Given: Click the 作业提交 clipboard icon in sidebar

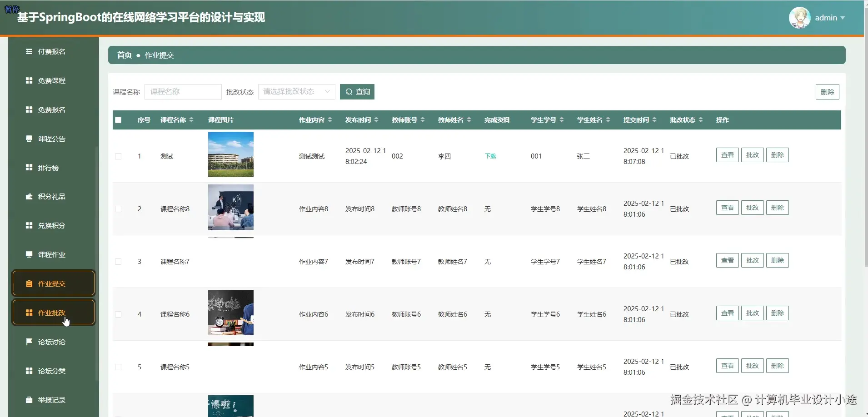Looking at the screenshot, I should 29,283.
